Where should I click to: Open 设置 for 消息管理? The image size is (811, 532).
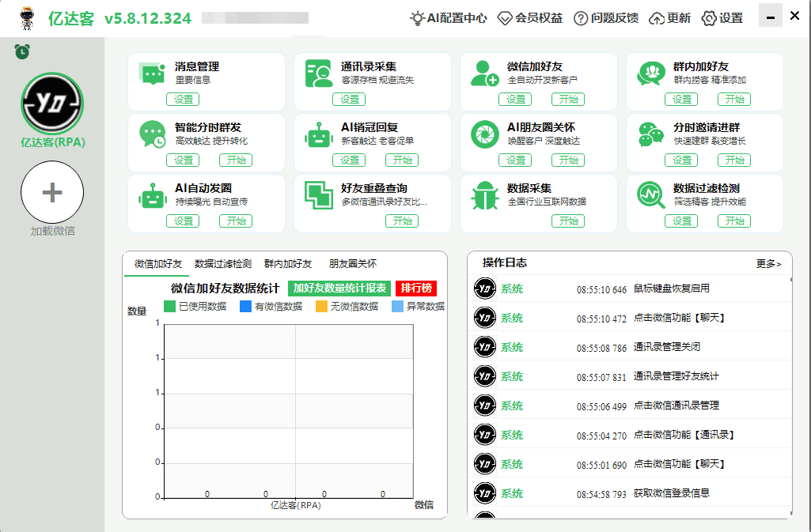tap(183, 99)
